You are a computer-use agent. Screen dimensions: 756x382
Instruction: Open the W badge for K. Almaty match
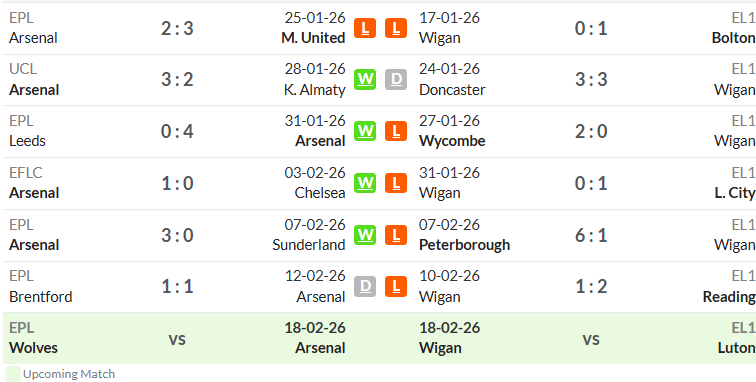point(365,80)
